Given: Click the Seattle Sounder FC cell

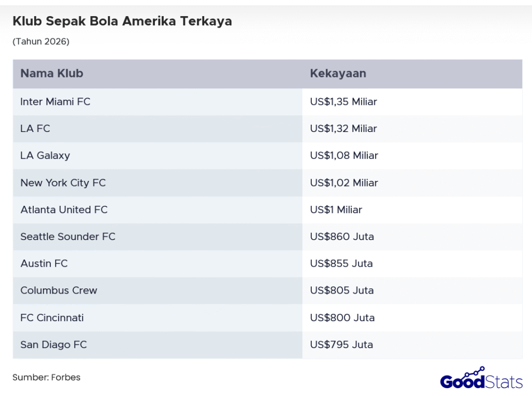Looking at the screenshot, I should click(68, 236).
